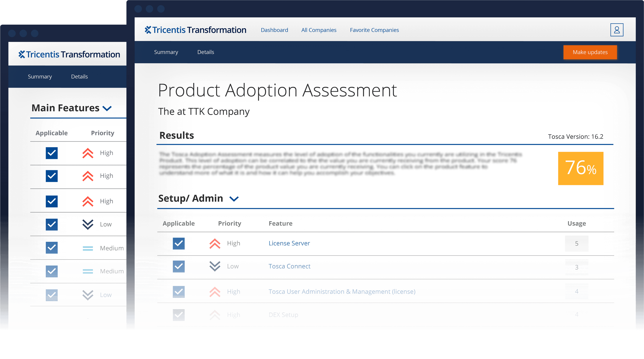Select Summary tab in the back window
Image resolution: width=644 pixels, height=359 pixels.
[40, 77]
